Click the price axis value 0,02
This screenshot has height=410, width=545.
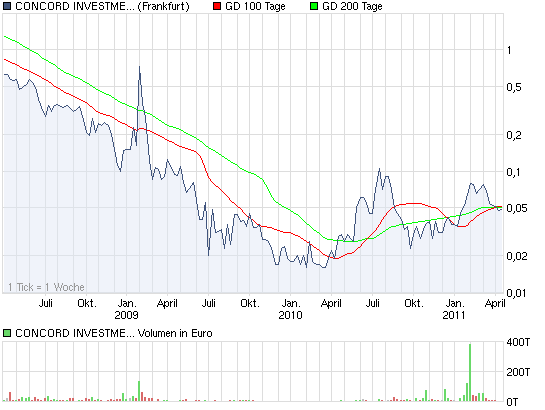pyautogui.click(x=517, y=256)
